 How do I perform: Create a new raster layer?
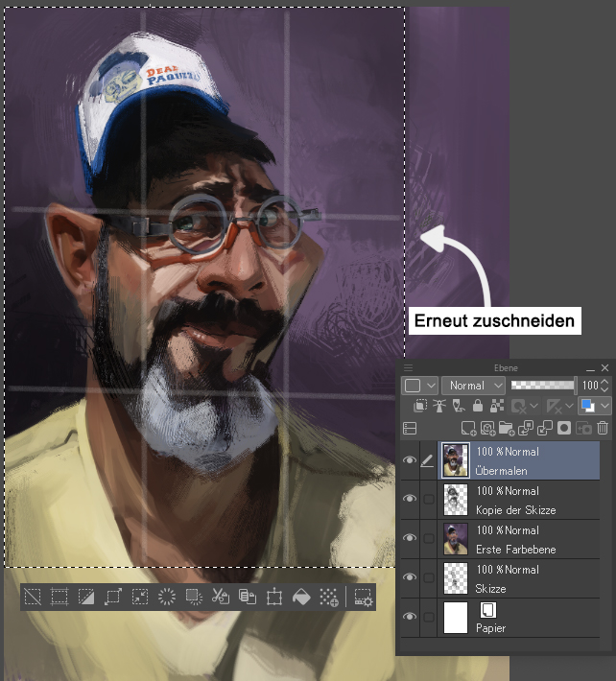point(468,428)
